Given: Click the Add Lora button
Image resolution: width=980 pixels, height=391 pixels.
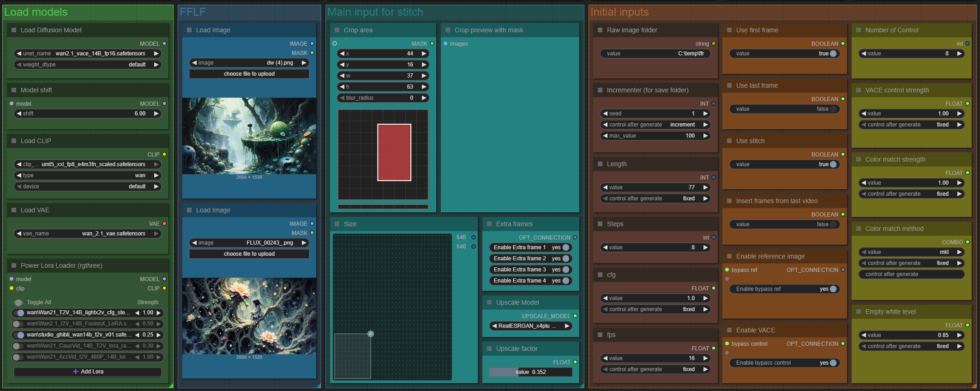Looking at the screenshot, I should point(88,372).
